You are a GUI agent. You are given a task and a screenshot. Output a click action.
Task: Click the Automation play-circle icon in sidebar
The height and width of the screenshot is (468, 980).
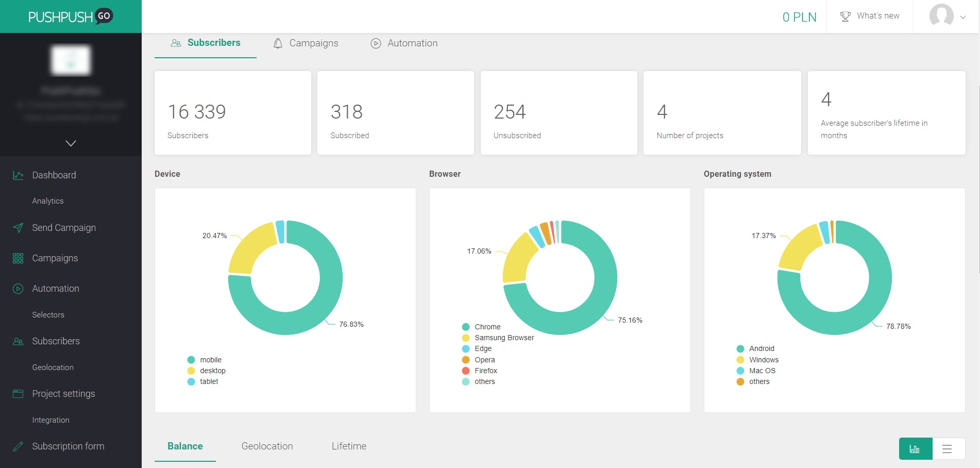tap(18, 289)
